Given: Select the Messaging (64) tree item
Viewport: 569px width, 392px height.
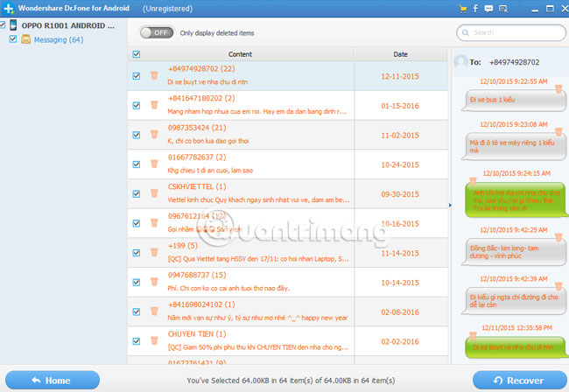Looking at the screenshot, I should click(59, 39).
